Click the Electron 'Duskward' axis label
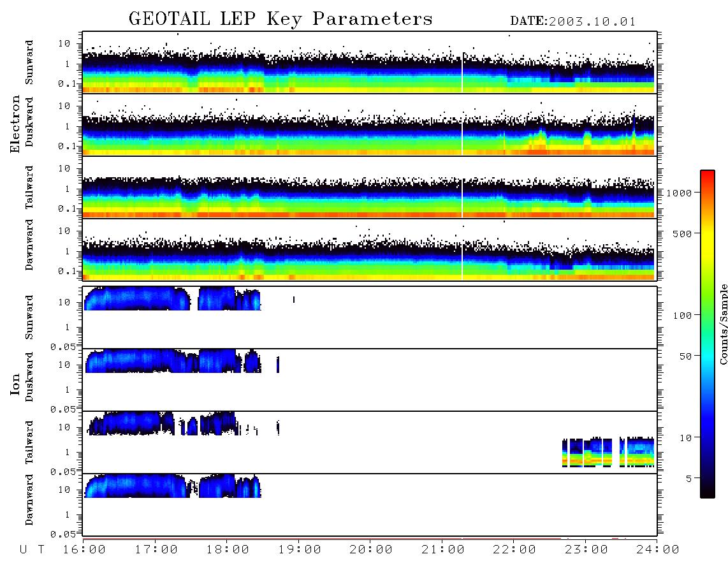 29,122
